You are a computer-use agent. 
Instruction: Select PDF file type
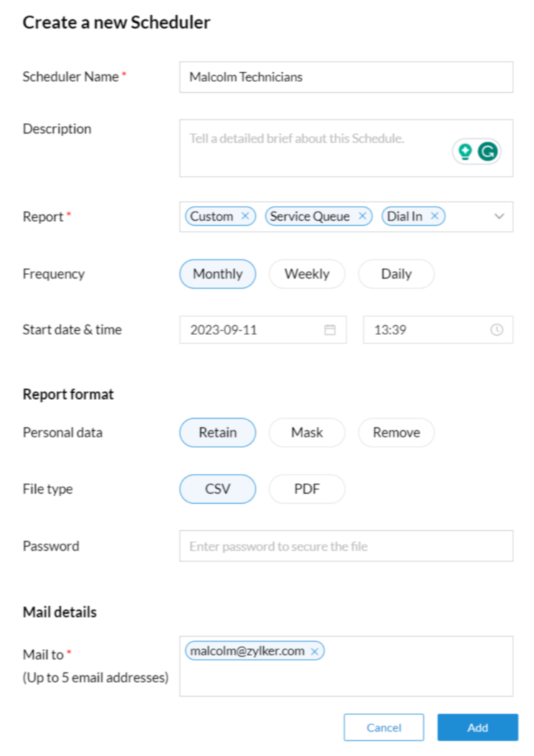click(x=307, y=489)
